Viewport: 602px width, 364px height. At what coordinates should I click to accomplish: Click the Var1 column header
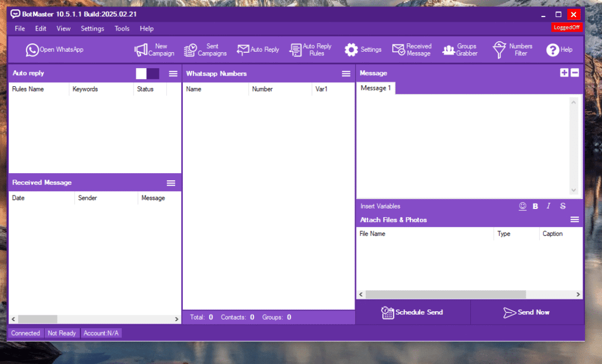pos(333,89)
